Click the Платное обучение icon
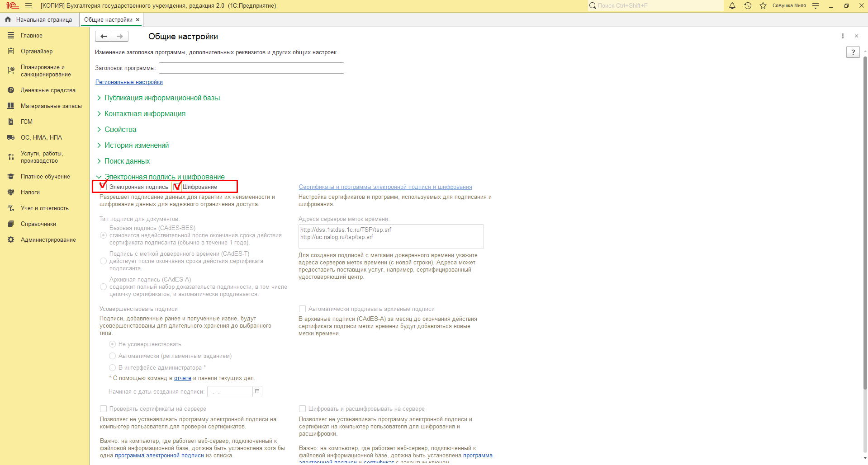868x465 pixels. tap(11, 176)
